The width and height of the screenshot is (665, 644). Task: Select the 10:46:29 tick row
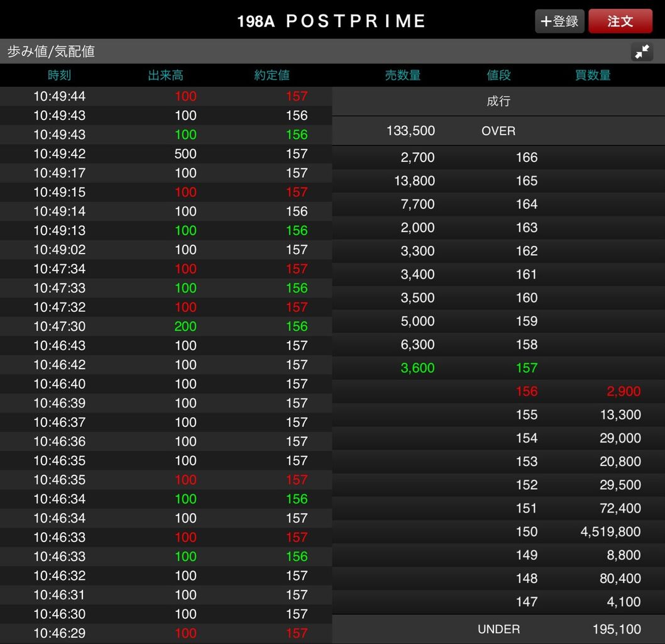pyautogui.click(x=166, y=633)
